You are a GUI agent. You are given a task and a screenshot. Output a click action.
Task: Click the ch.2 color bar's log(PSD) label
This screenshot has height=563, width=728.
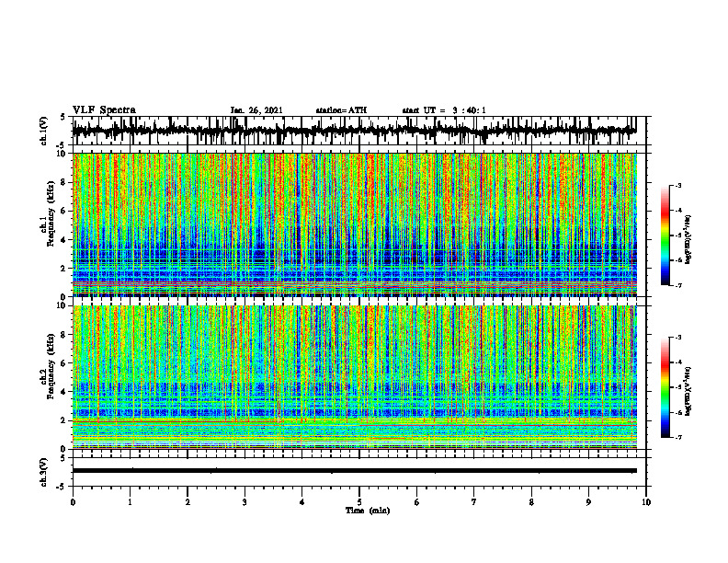click(x=688, y=391)
